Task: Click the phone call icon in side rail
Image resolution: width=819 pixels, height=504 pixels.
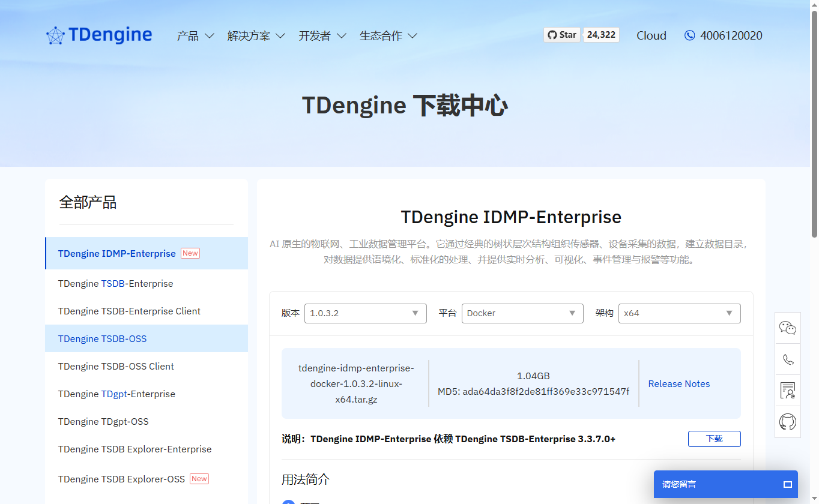Action: tap(787, 359)
